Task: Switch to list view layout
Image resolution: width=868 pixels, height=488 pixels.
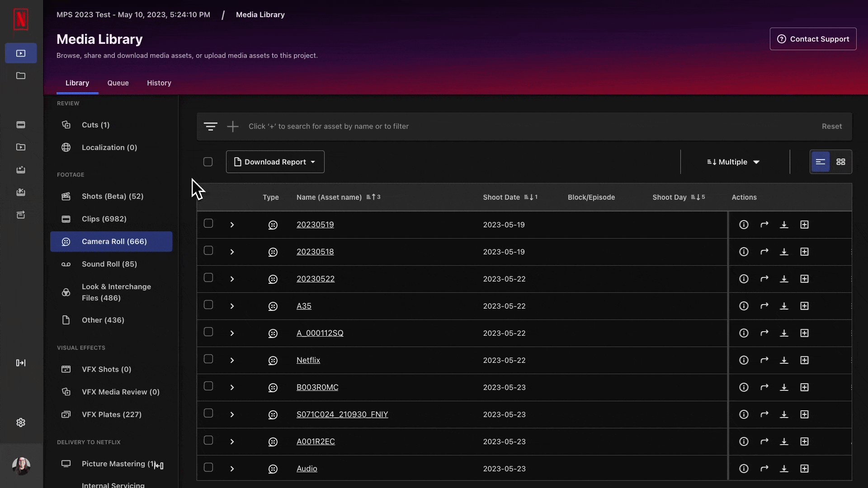Action: point(821,162)
